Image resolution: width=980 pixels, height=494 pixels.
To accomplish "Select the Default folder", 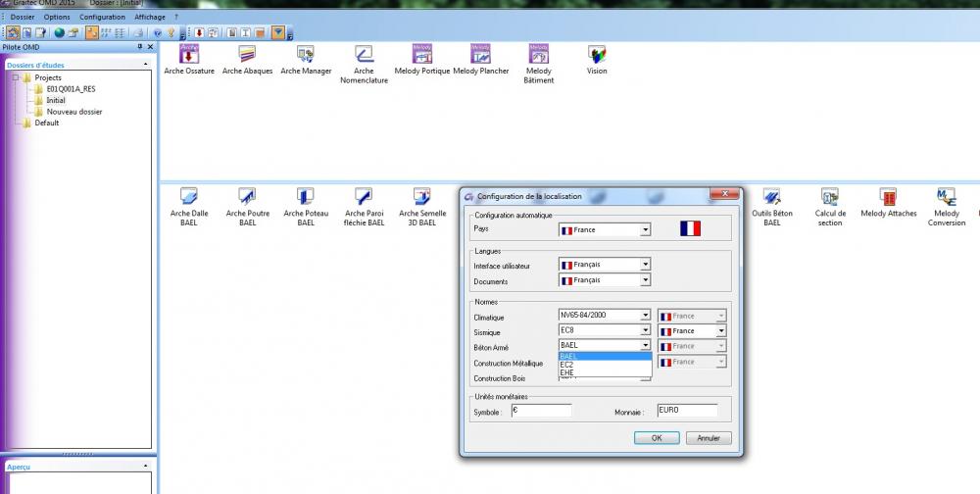I will (47, 123).
